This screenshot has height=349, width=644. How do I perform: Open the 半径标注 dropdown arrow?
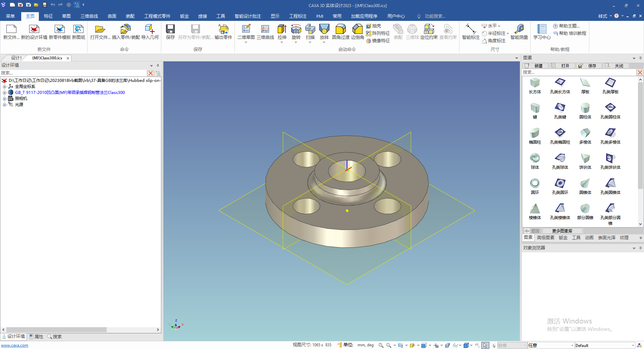click(508, 34)
